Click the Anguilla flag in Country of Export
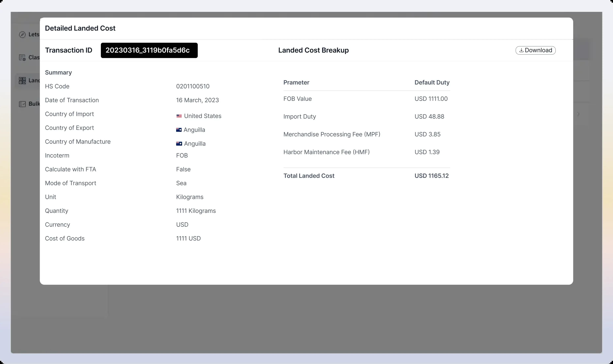Image resolution: width=613 pixels, height=364 pixels. [x=179, y=130]
